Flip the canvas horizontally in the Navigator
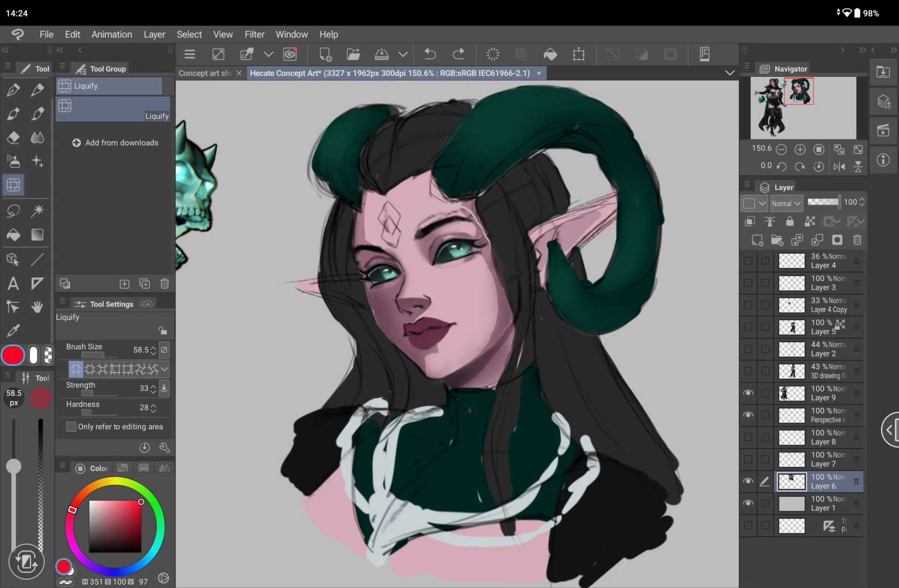The width and height of the screenshot is (899, 588). click(839, 166)
